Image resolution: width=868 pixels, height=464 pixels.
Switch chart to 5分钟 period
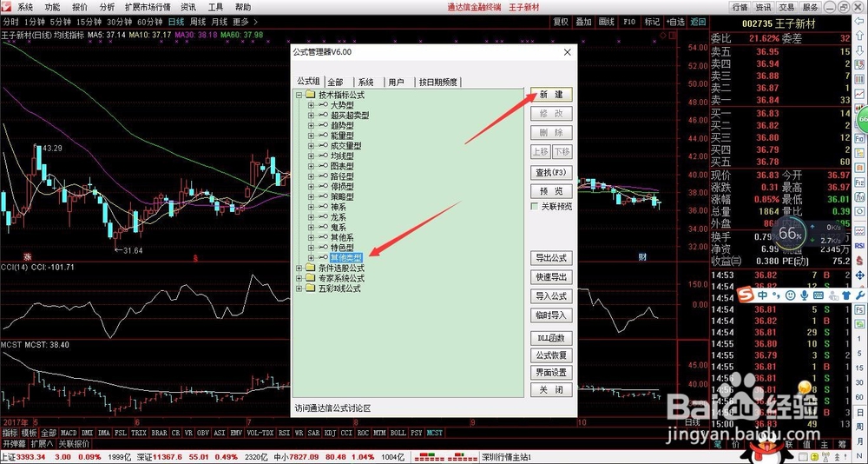pyautogui.click(x=60, y=23)
